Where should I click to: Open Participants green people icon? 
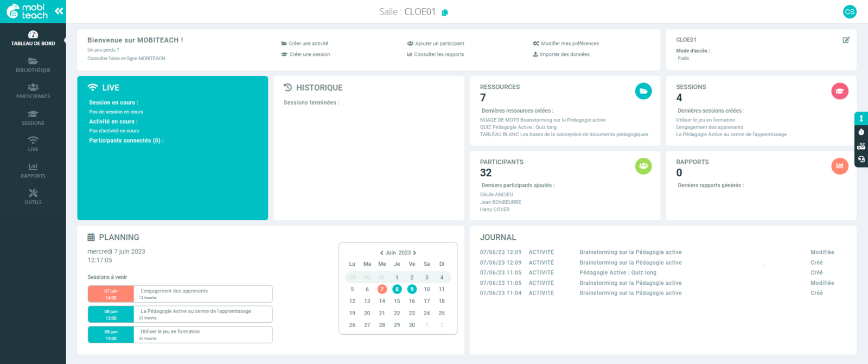(x=643, y=166)
